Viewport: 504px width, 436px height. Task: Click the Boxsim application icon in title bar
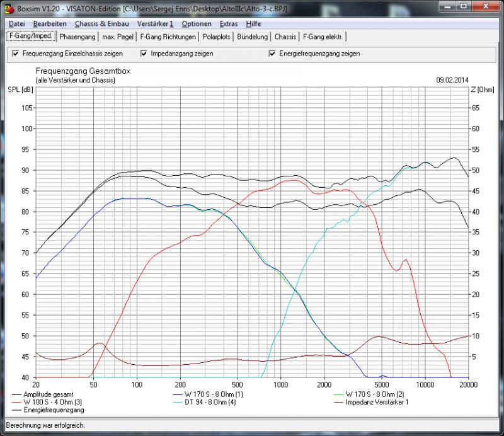click(x=8, y=10)
